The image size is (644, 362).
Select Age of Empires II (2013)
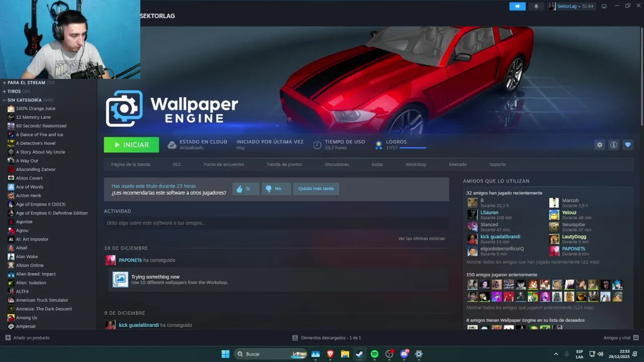(x=41, y=205)
